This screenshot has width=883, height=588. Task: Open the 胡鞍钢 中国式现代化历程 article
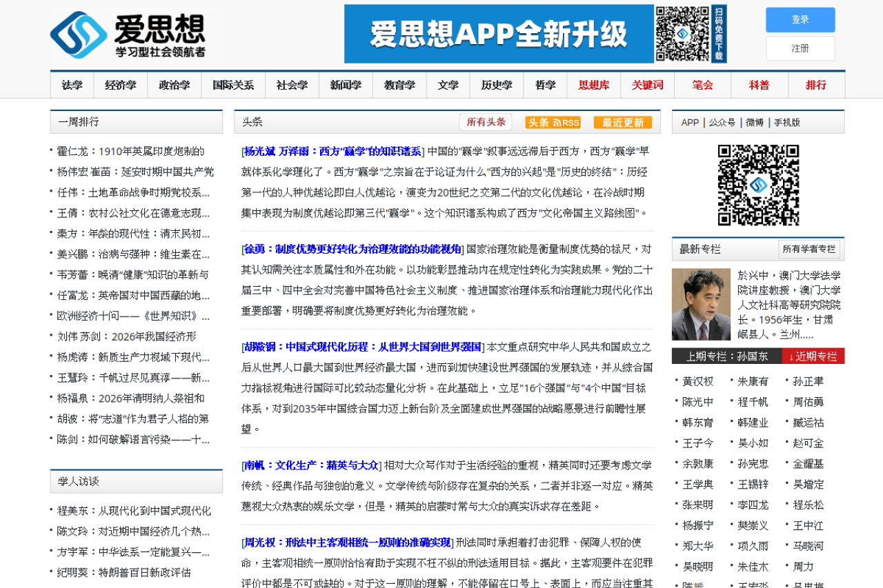pos(364,347)
